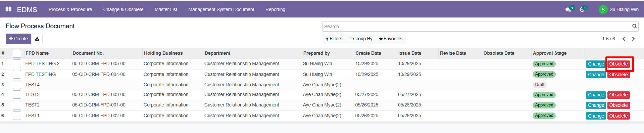The width and height of the screenshot is (644, 133).
Task: Check the box for FPD TESTING row
Action: [x=17, y=74]
